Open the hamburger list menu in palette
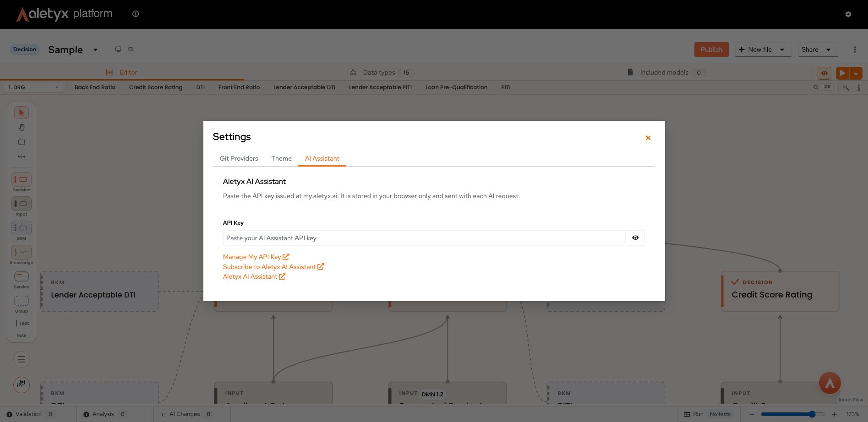868x422 pixels. tap(22, 360)
